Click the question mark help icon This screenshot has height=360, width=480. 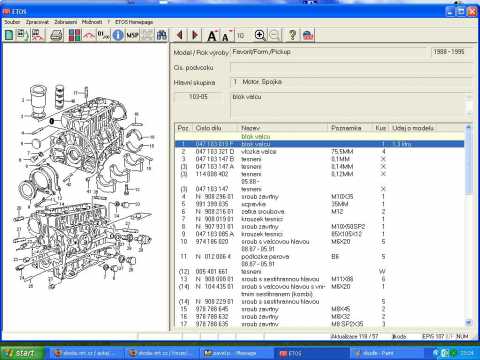[x=292, y=35]
